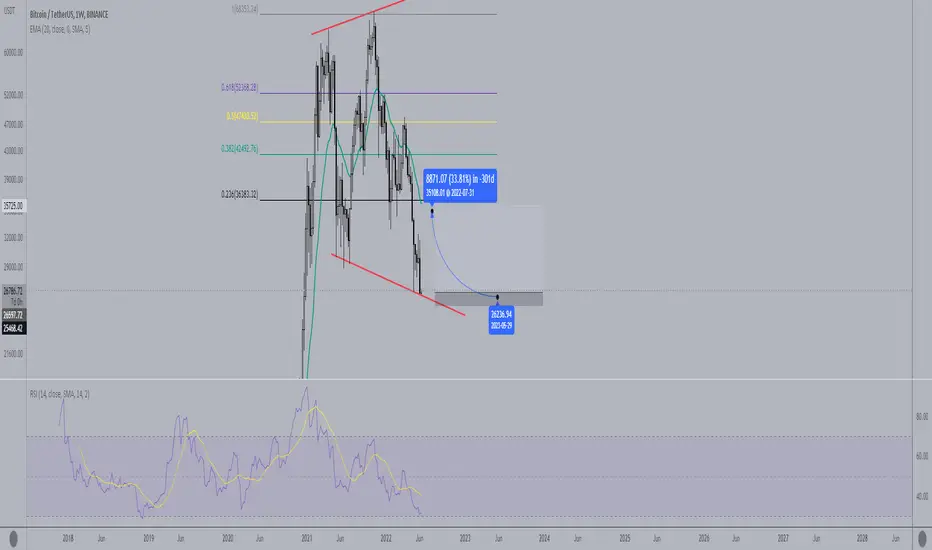Viewport: 932px width, 550px height.
Task: Click the RSI 80.00 scale label
Action: point(922,417)
